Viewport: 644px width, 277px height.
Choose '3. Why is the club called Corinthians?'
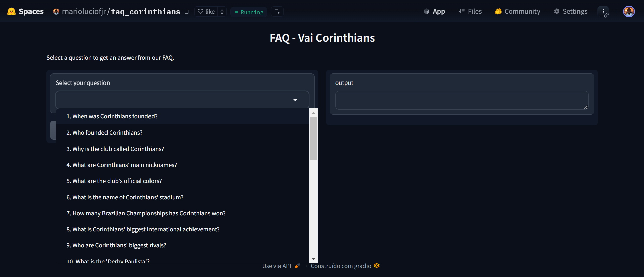tap(182, 149)
